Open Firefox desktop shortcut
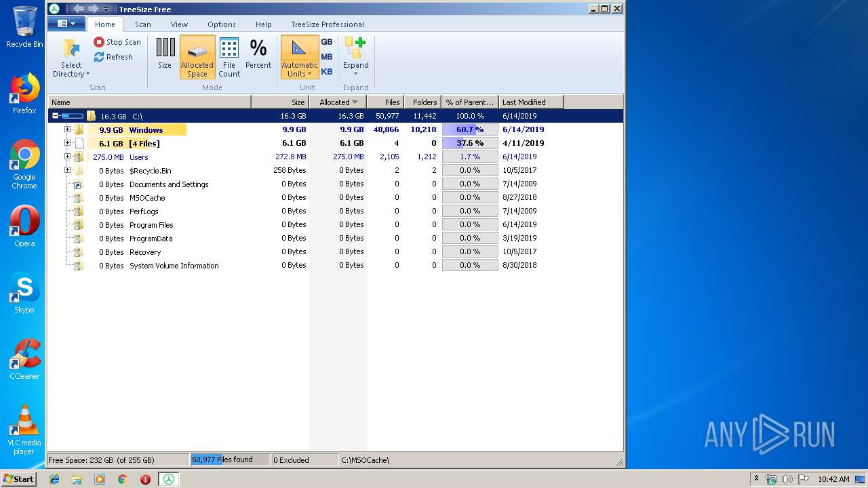The width and height of the screenshot is (868, 488). point(24,94)
